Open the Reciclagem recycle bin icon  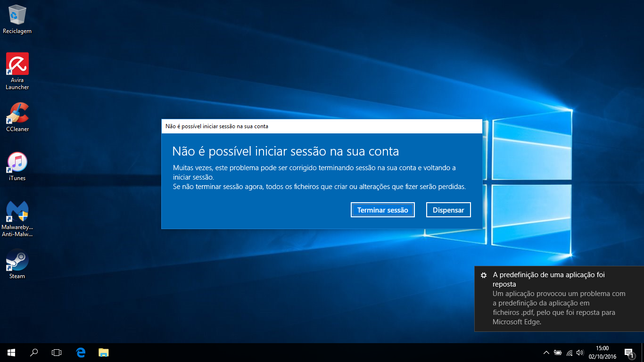pyautogui.click(x=17, y=19)
